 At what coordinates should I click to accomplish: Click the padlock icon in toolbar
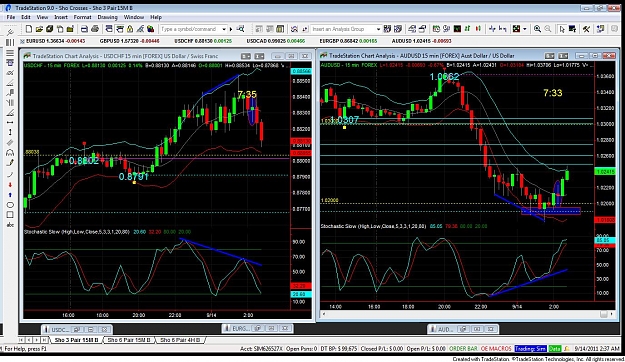(x=130, y=29)
